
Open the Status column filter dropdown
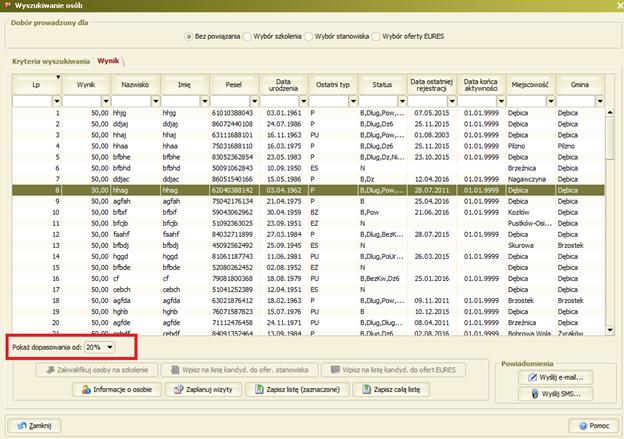402,101
